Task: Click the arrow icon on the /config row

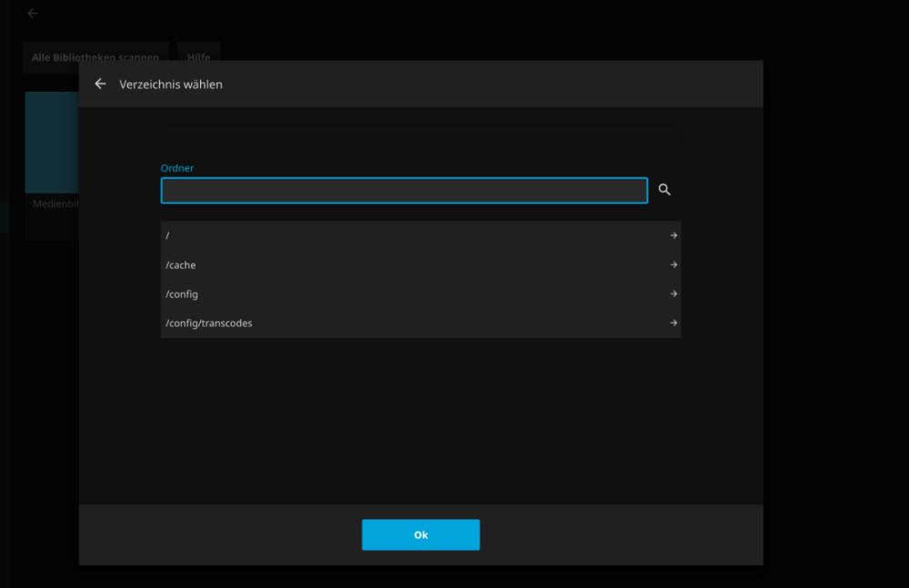Action: 674,294
